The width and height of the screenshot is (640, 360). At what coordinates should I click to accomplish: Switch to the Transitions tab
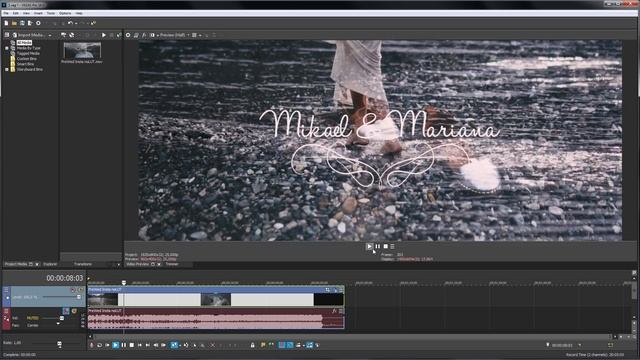click(x=83, y=264)
